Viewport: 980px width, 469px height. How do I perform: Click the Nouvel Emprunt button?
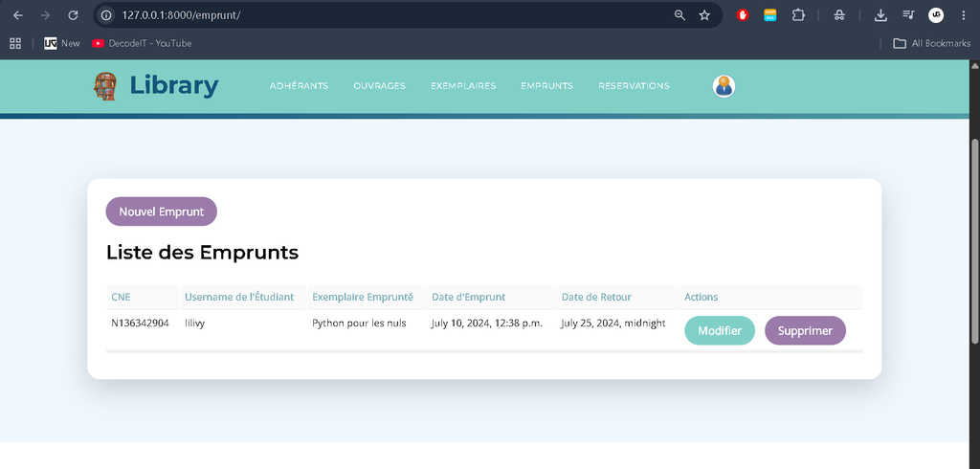point(161,212)
